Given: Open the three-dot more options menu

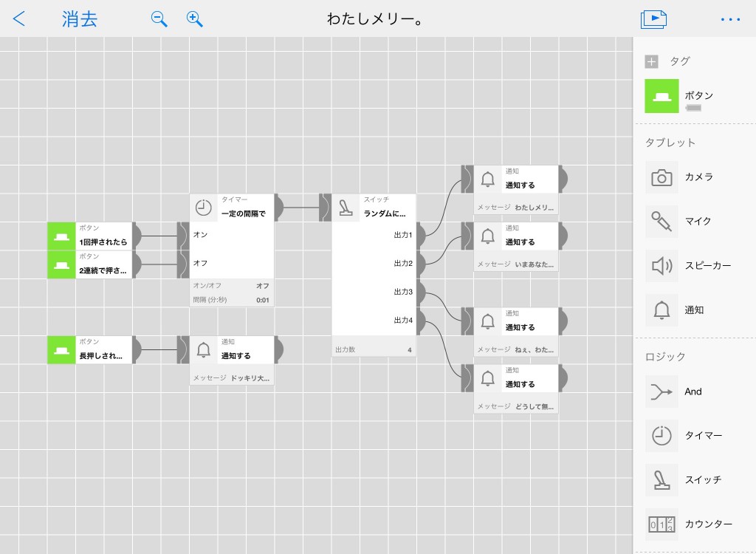Looking at the screenshot, I should click(730, 20).
